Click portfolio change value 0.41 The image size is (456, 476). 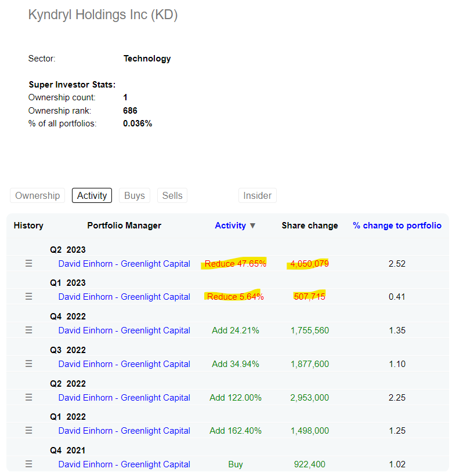tap(397, 297)
